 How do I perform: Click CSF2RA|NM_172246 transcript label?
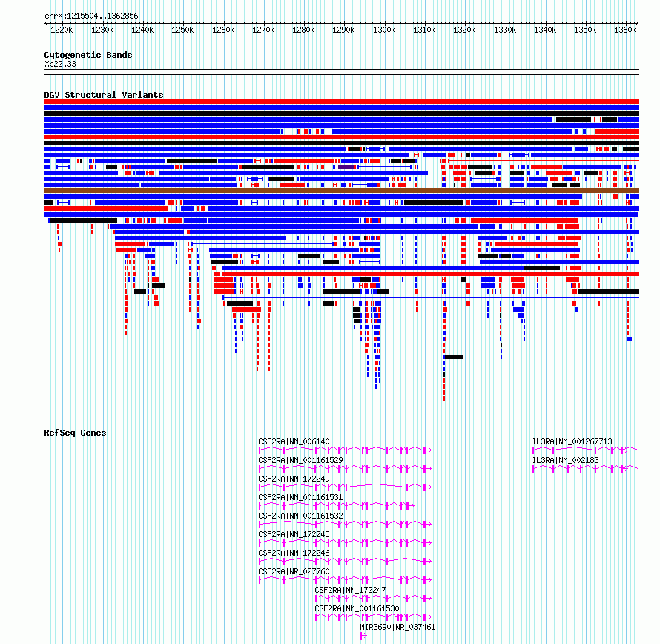click(294, 553)
